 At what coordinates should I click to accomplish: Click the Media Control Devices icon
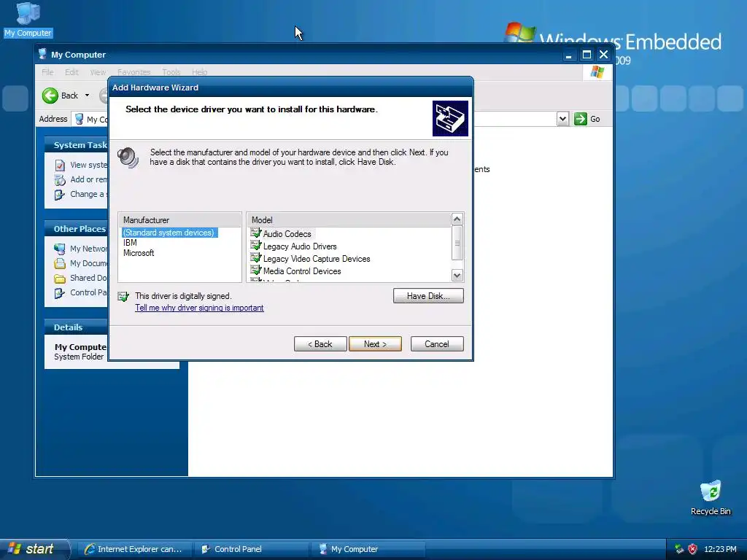pos(256,271)
